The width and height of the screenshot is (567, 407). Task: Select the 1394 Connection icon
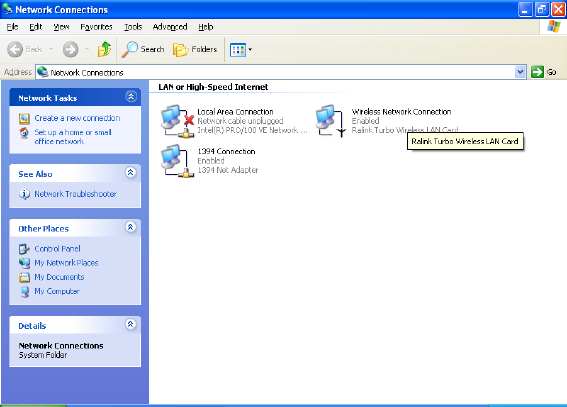click(x=178, y=161)
